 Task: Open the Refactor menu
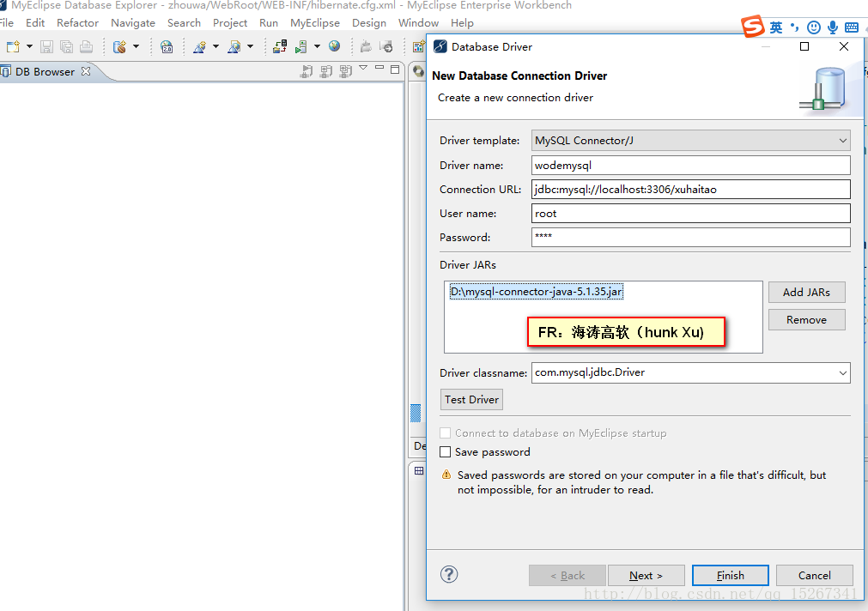click(x=77, y=22)
